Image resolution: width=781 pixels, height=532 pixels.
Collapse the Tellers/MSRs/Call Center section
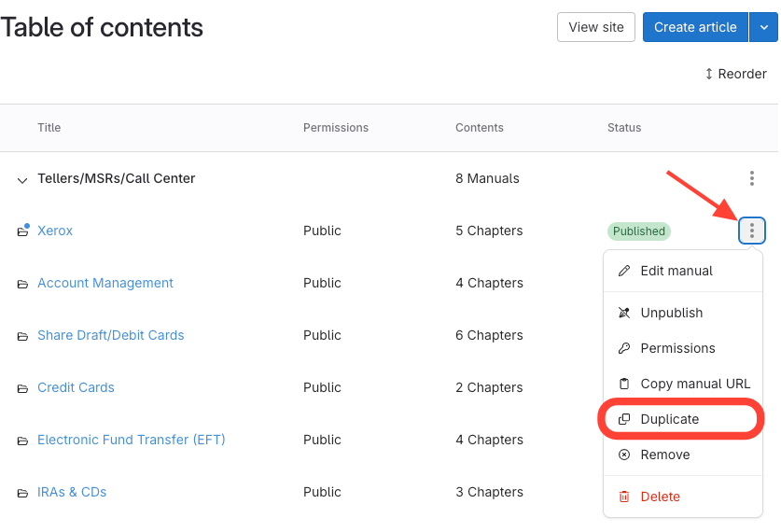pos(22,179)
